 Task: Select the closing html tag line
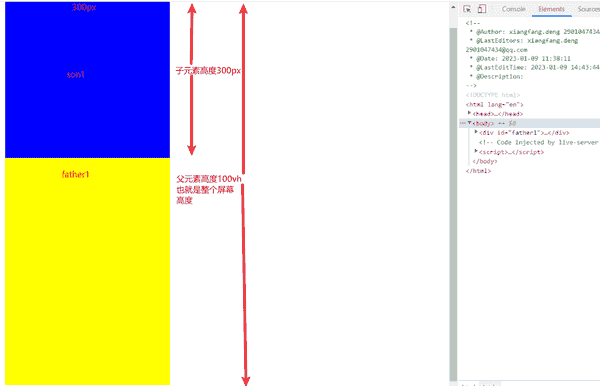(x=478, y=171)
